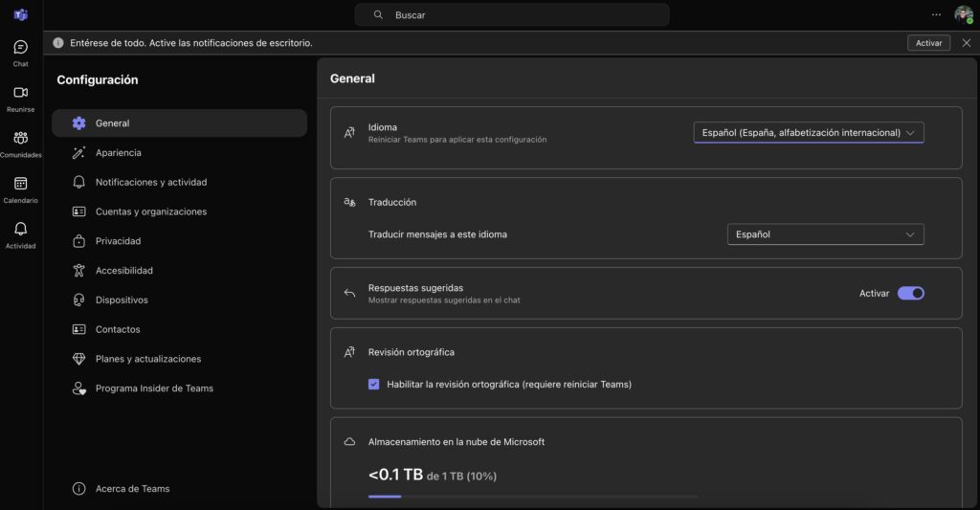Click the Idioma section language icon

[349, 132]
